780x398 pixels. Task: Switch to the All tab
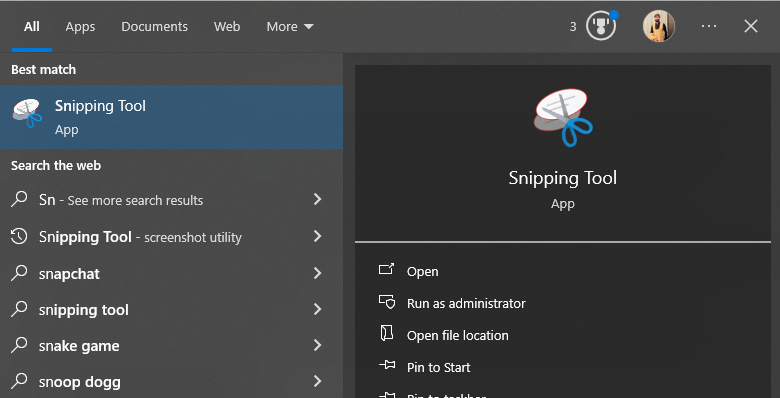coord(32,26)
